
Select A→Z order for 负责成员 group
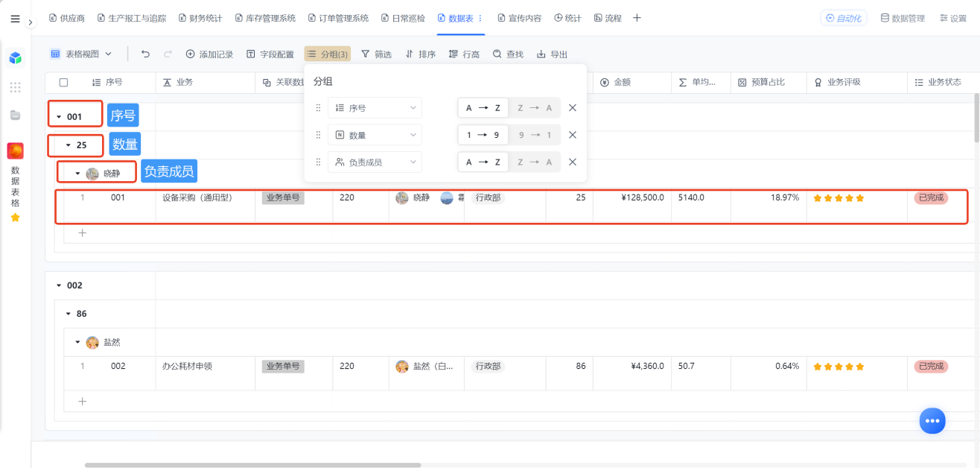pos(483,162)
